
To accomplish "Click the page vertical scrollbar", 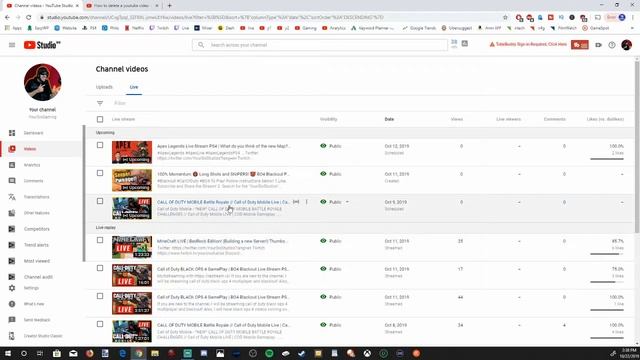I will [637, 147].
